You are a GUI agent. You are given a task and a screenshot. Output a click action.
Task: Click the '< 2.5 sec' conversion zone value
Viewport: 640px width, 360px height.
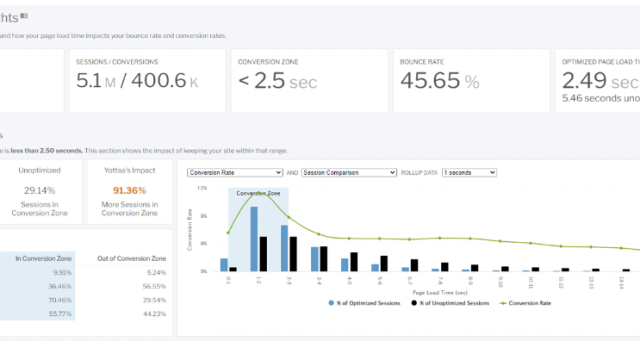click(x=278, y=80)
